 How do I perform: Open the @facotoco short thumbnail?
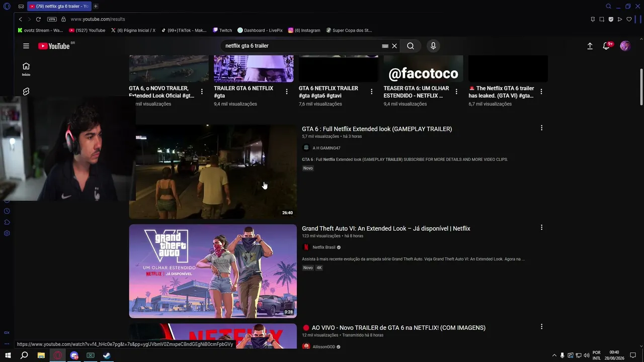tap(423, 69)
